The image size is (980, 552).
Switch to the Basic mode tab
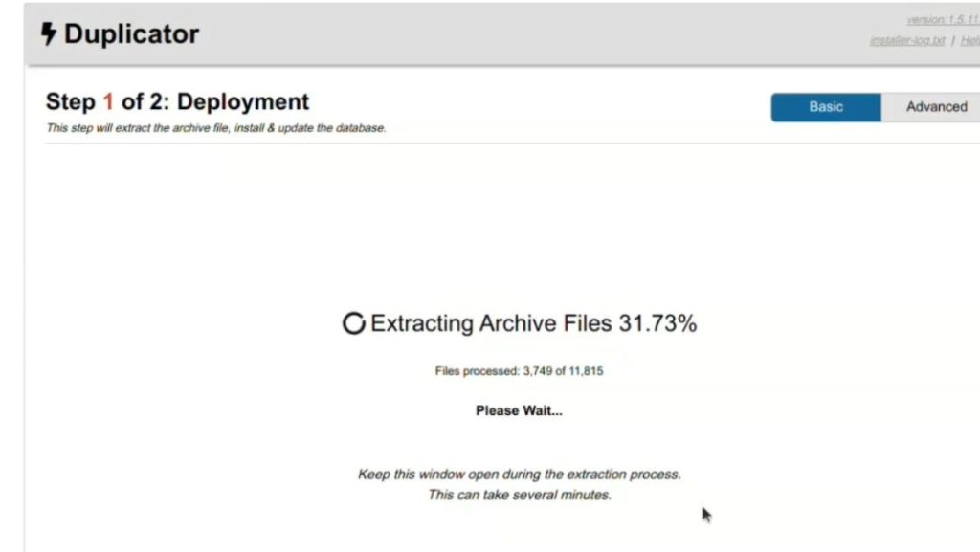point(826,107)
